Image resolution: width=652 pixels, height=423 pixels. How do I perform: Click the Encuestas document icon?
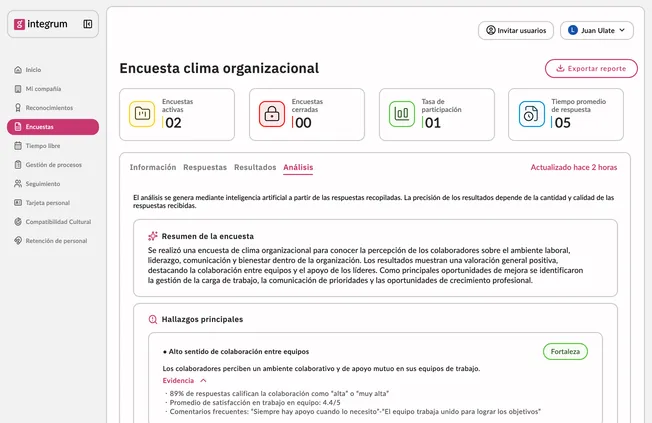click(x=18, y=127)
